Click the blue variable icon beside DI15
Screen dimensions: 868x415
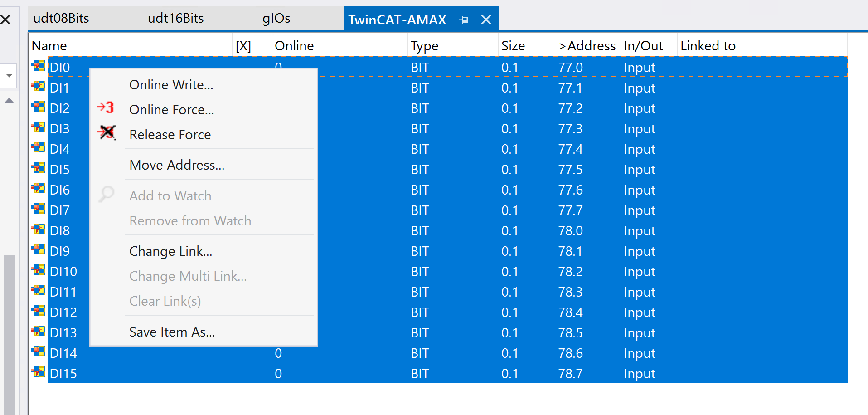coord(39,372)
